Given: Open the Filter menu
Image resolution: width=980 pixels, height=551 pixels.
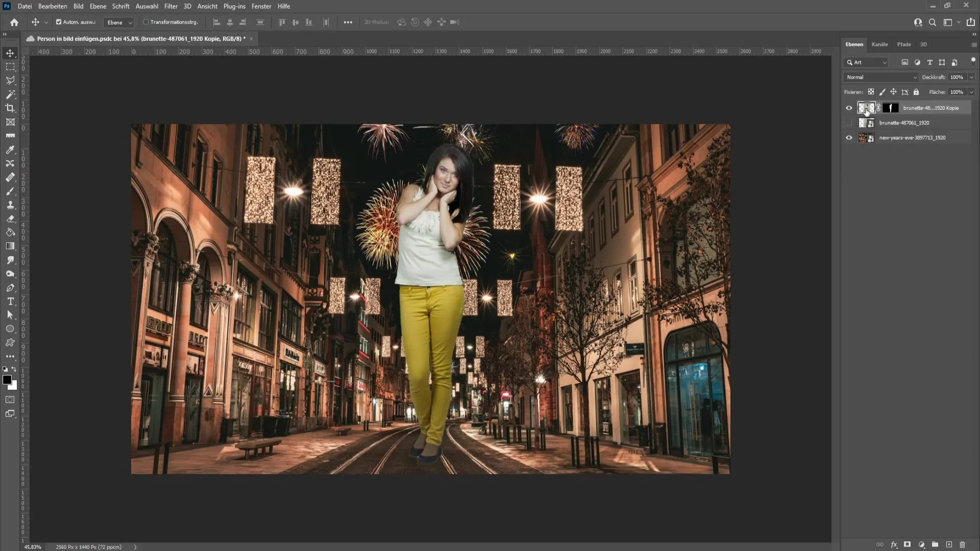Looking at the screenshot, I should click(171, 6).
